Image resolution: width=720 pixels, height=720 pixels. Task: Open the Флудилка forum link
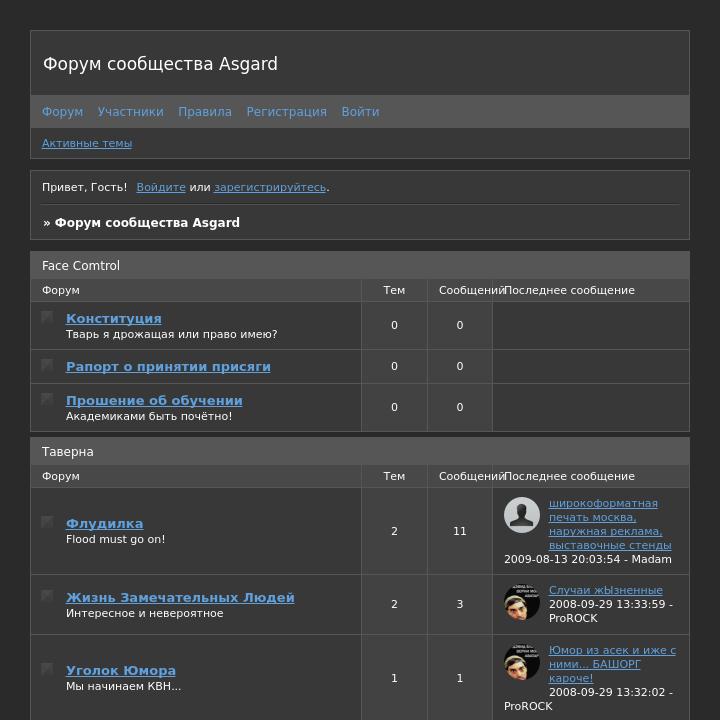click(x=104, y=523)
